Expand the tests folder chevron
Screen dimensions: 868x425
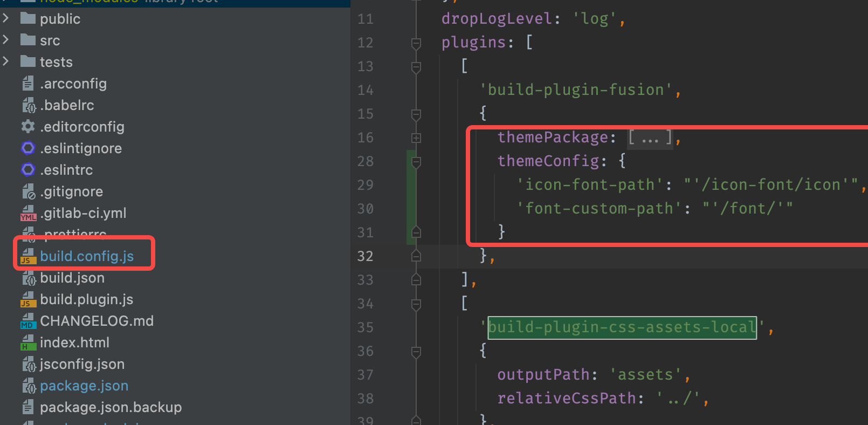[x=6, y=61]
